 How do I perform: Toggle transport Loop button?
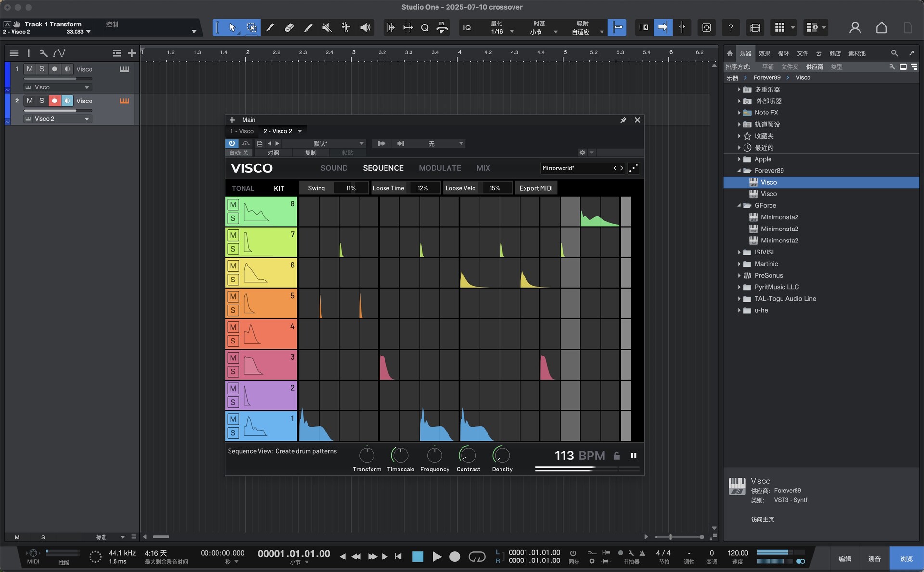(x=477, y=557)
